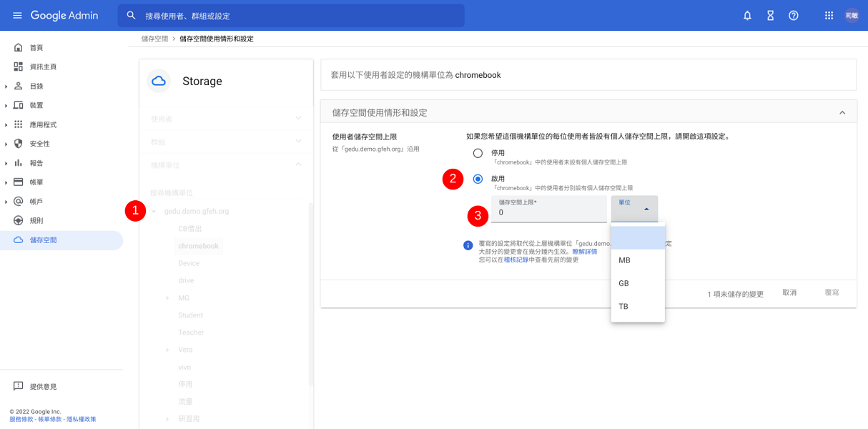Select the CB借出 organizational unit
868x429 pixels.
[190, 229]
